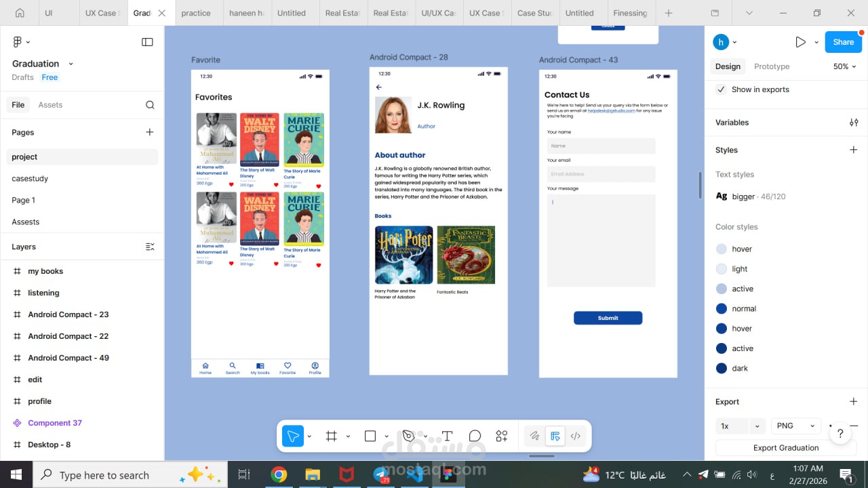Select the Component 37 layer

click(55, 423)
